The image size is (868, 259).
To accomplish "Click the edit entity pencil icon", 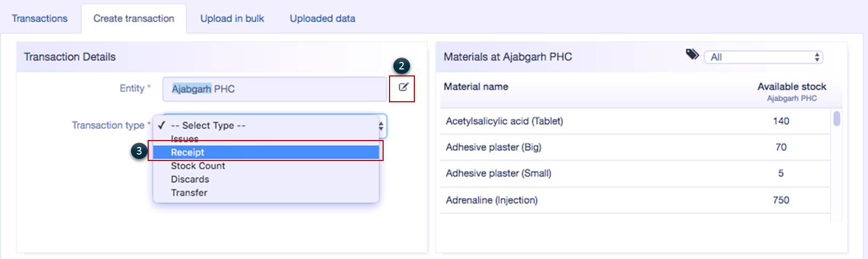I will (x=403, y=87).
